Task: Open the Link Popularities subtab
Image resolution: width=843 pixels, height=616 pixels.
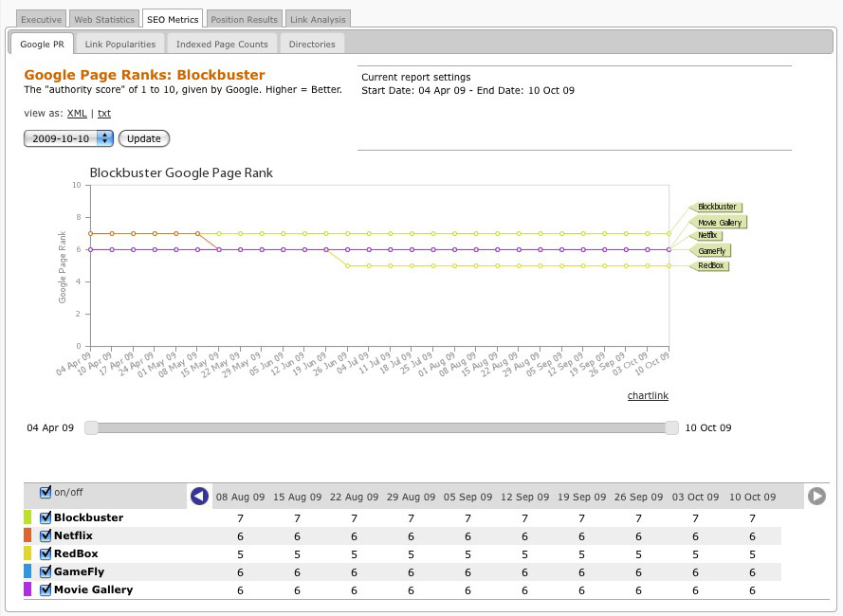Action: 119,45
